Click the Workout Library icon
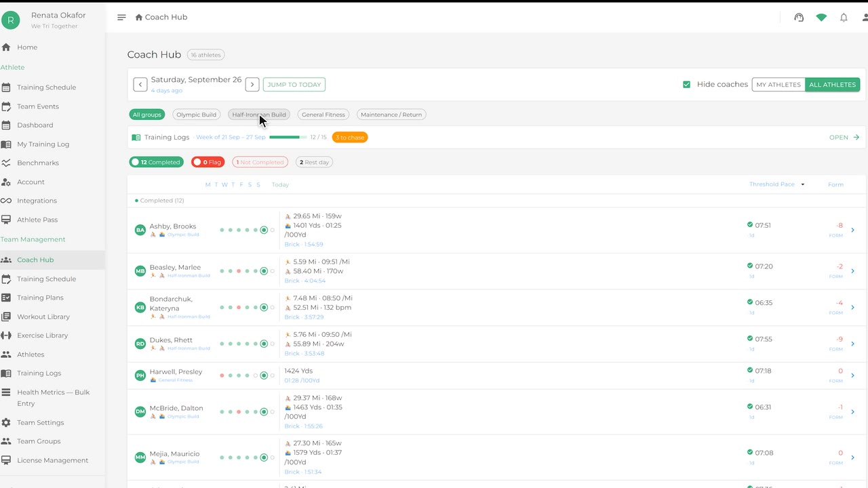The height and width of the screenshot is (488, 868). pos(6,317)
